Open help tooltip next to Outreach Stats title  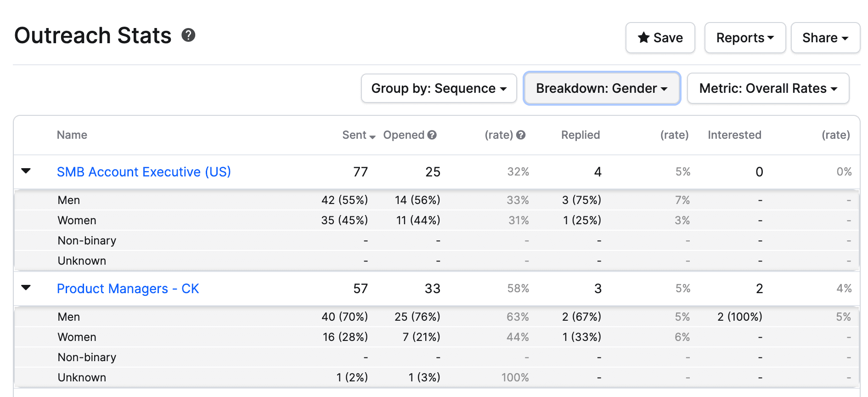[x=188, y=35]
